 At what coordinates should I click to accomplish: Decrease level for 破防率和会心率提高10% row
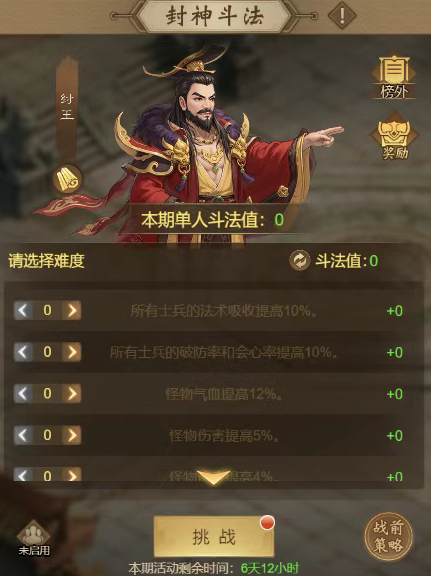coord(23,352)
